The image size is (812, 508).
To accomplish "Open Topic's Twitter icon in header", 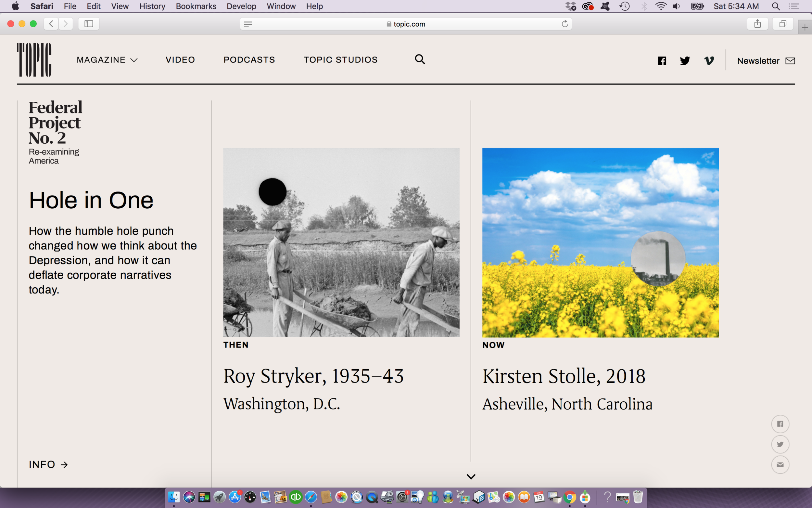I will pyautogui.click(x=685, y=61).
